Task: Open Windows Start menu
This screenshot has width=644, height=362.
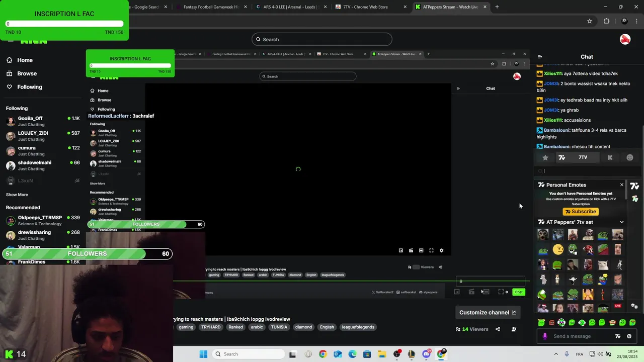Action: coord(203,354)
